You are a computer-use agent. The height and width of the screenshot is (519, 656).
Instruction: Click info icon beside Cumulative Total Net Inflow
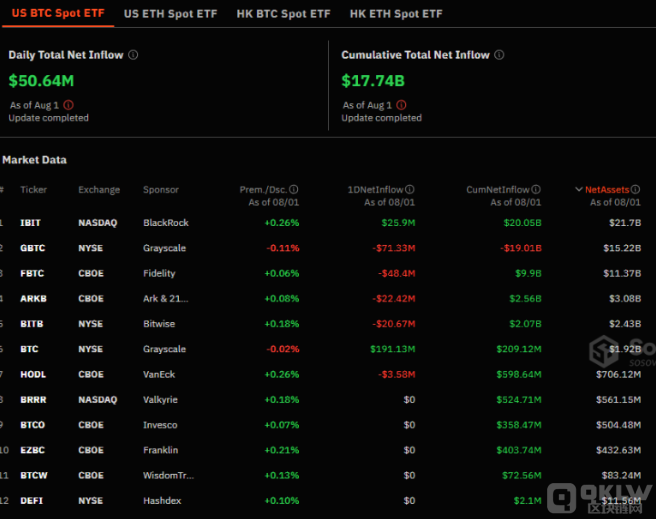(499, 56)
